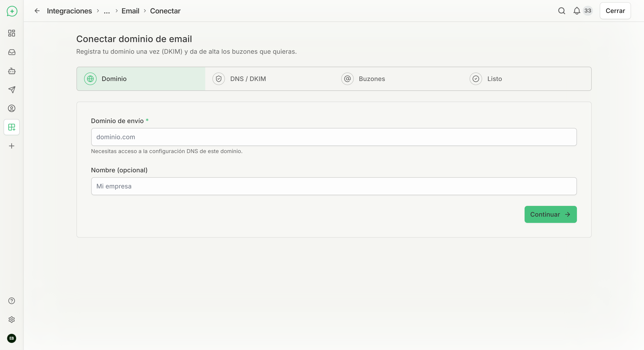This screenshot has height=350, width=644.
Task: Go back with the left arrow
Action: (x=37, y=11)
